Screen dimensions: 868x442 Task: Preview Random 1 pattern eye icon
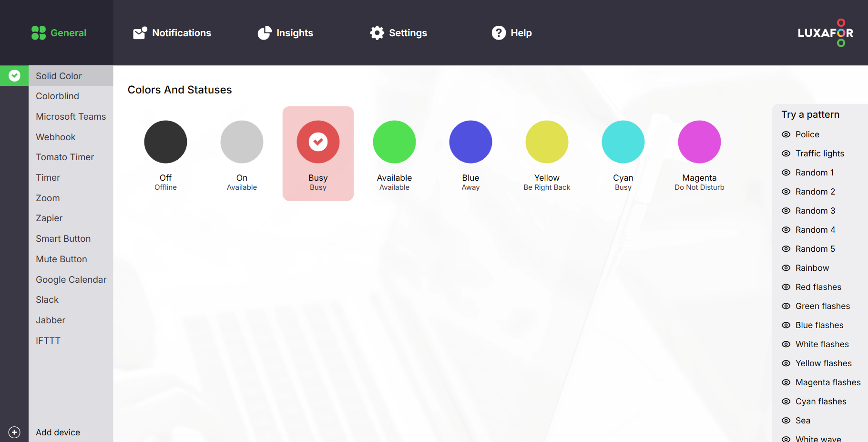point(786,173)
